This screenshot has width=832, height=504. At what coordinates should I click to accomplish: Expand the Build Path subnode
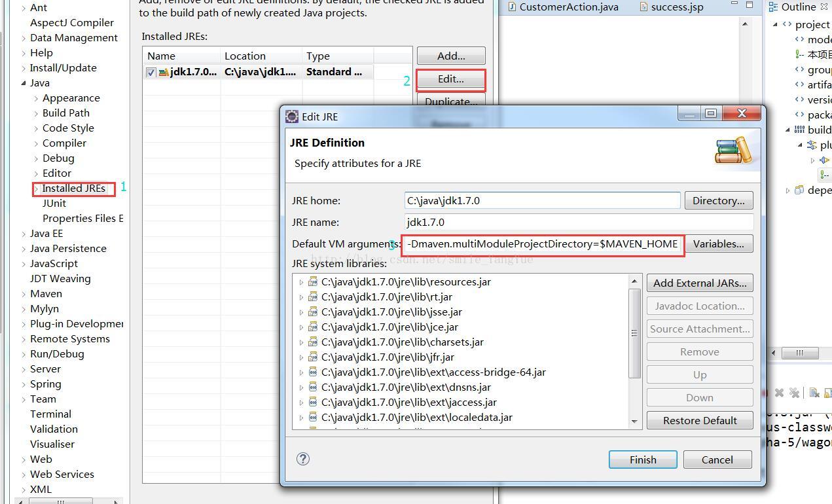tap(37, 113)
